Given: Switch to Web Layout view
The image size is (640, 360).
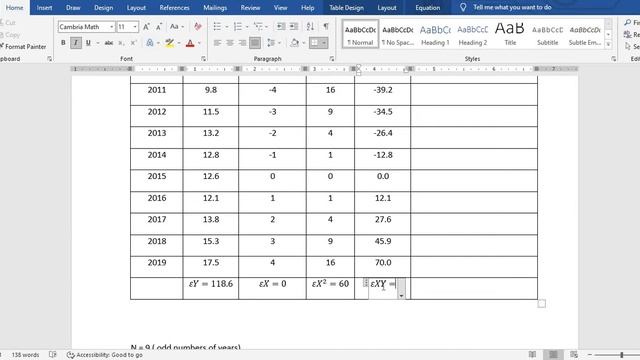Looking at the screenshot, I should pos(574,355).
